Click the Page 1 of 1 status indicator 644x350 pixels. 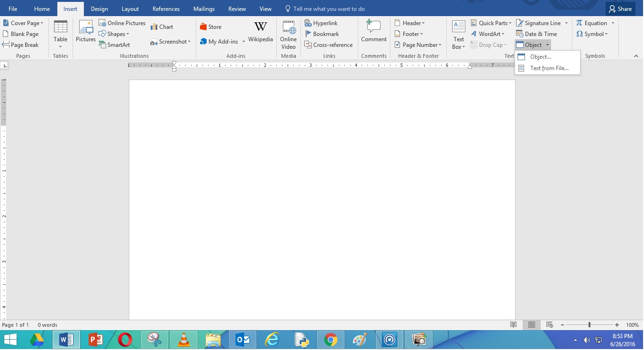click(x=16, y=325)
